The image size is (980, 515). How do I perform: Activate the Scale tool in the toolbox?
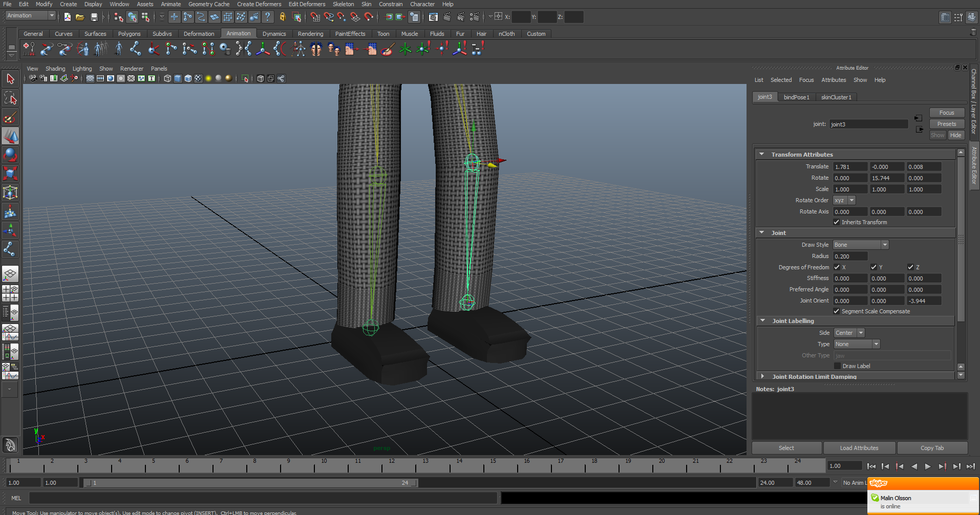[x=10, y=174]
